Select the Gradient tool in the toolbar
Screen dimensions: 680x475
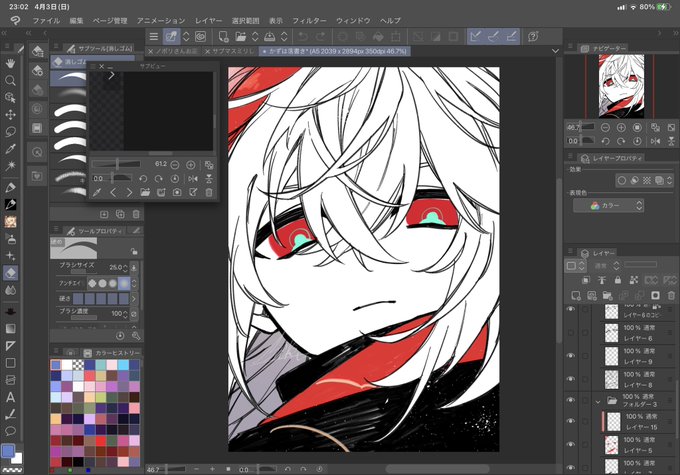[10, 328]
